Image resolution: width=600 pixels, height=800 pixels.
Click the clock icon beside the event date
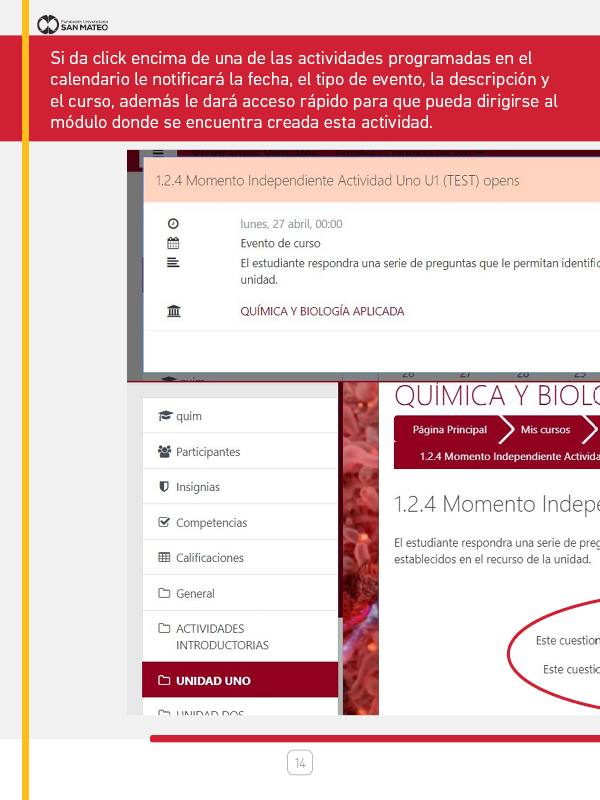point(173,224)
